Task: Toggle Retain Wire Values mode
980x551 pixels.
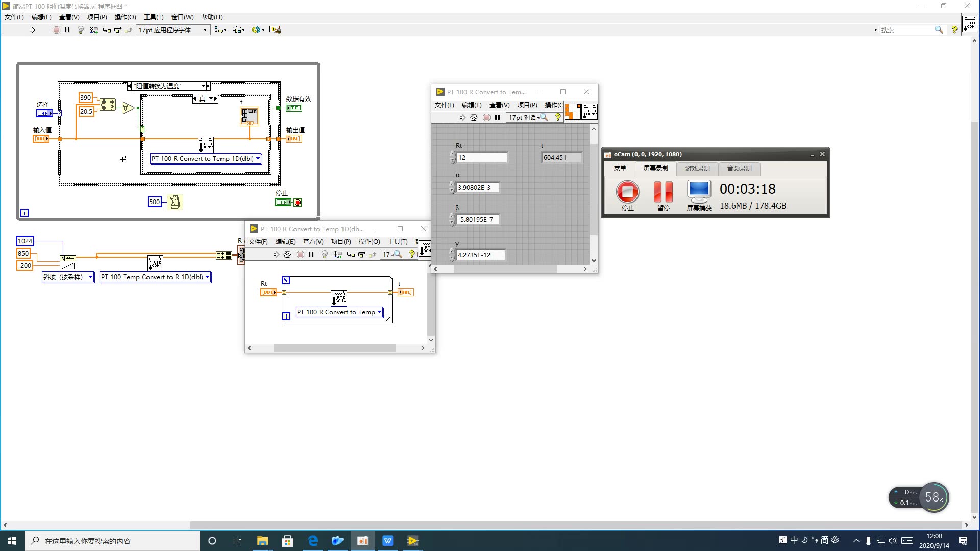Action: click(93, 30)
